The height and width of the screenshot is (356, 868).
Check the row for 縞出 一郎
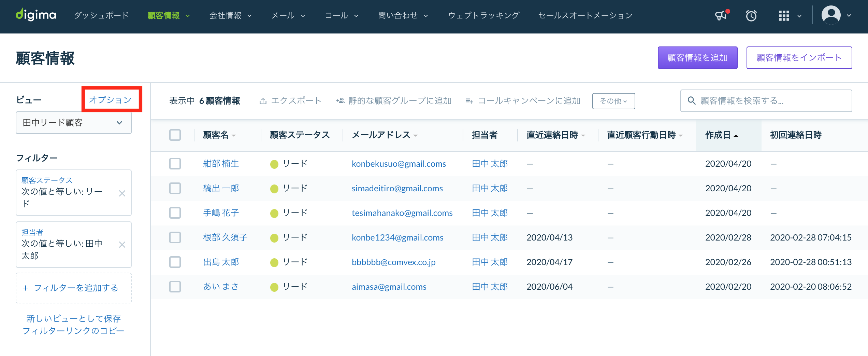click(175, 188)
